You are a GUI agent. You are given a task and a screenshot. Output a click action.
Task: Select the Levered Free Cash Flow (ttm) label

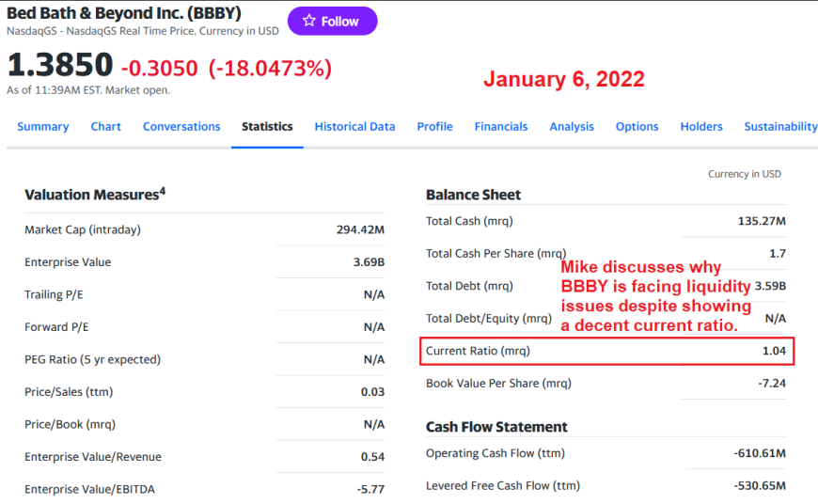click(503, 485)
